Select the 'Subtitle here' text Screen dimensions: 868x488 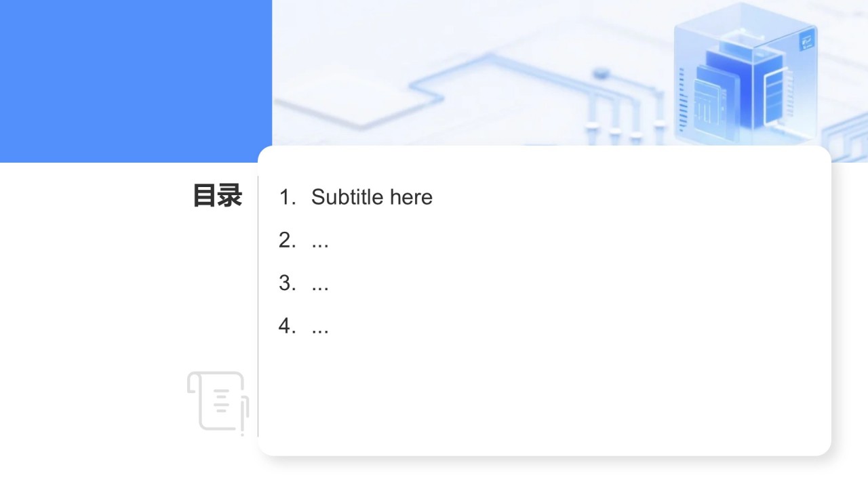372,197
